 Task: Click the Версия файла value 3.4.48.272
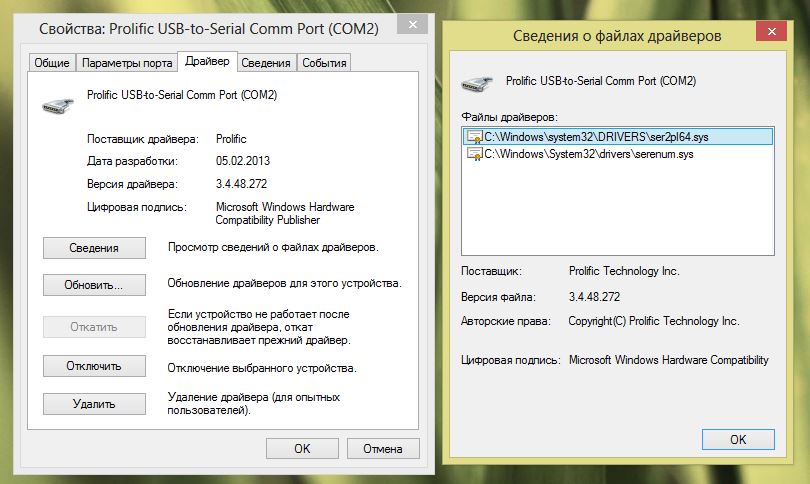pyautogui.click(x=594, y=297)
